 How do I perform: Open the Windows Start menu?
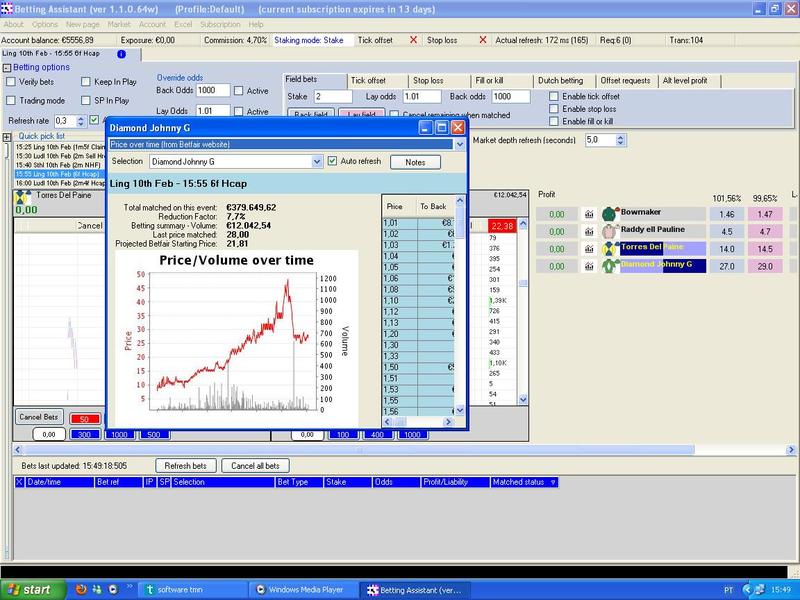(x=33, y=590)
